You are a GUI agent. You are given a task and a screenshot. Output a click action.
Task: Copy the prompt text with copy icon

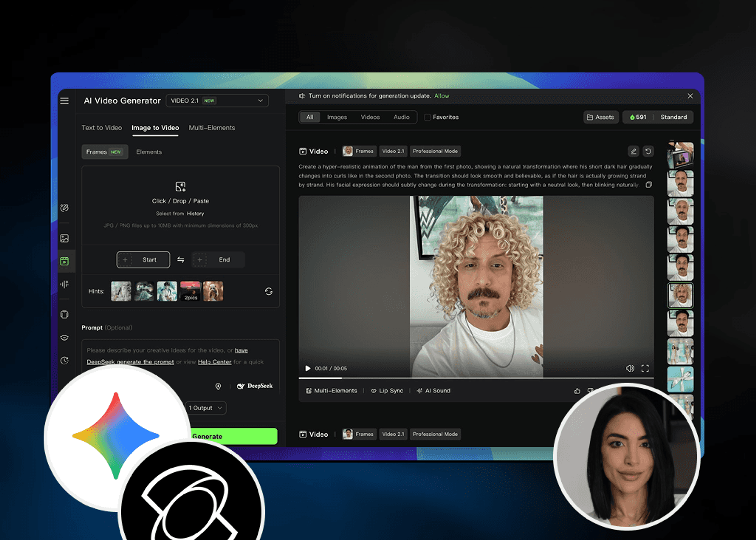click(649, 185)
